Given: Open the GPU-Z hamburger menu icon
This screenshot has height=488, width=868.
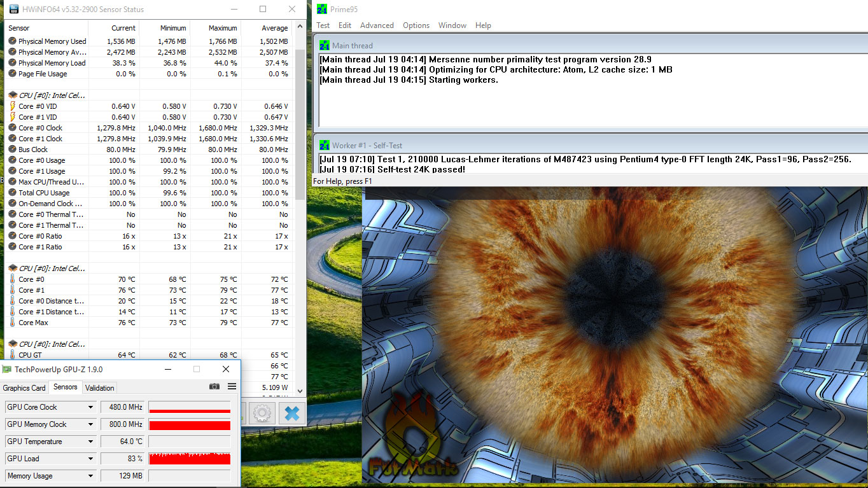Looking at the screenshot, I should 232,387.
